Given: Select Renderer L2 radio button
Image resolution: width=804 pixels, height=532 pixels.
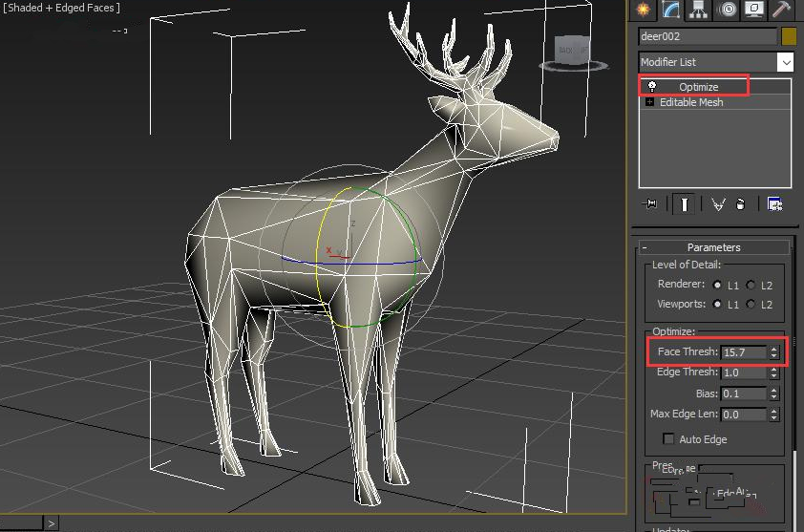Looking at the screenshot, I should (x=751, y=285).
